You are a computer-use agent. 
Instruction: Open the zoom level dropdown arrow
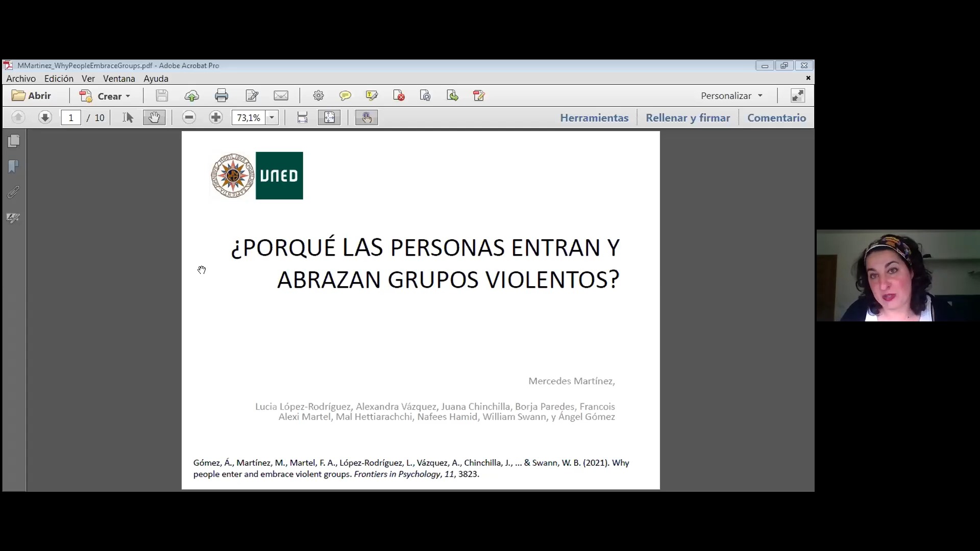tap(272, 118)
